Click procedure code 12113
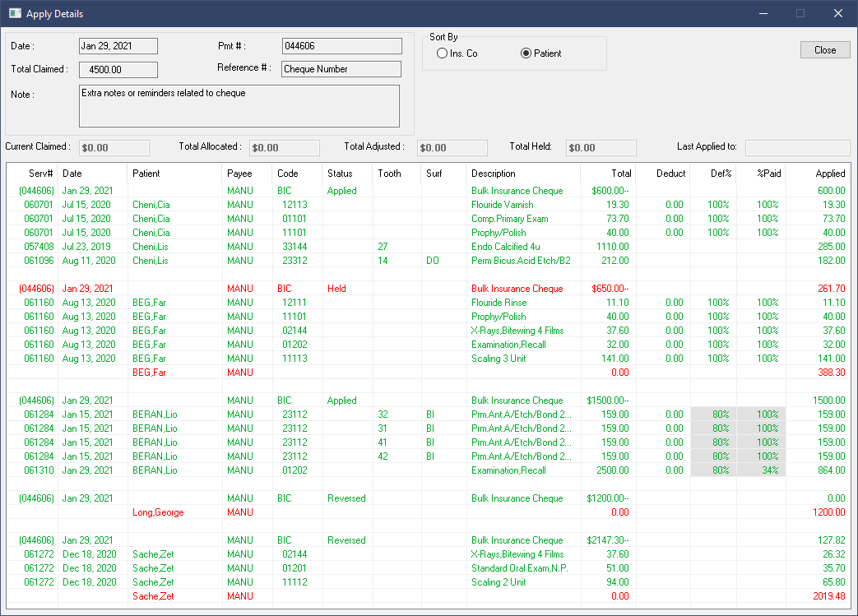The height and width of the screenshot is (616, 858). point(295,205)
